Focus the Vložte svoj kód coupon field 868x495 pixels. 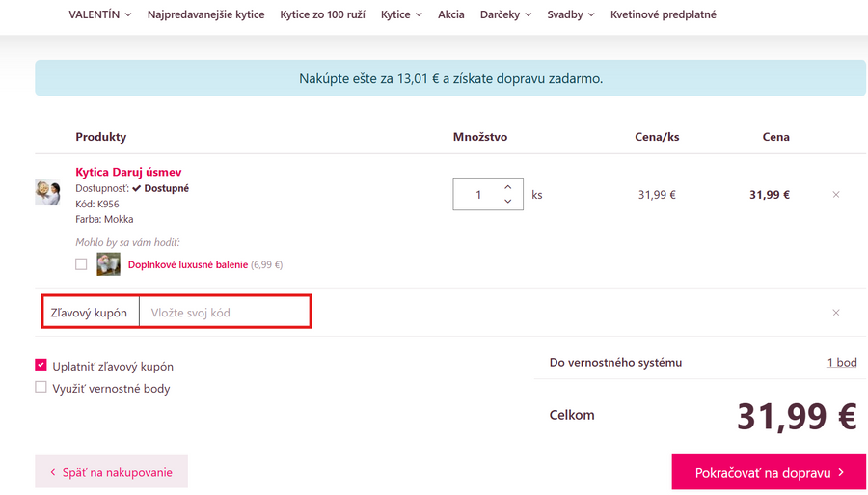click(224, 313)
